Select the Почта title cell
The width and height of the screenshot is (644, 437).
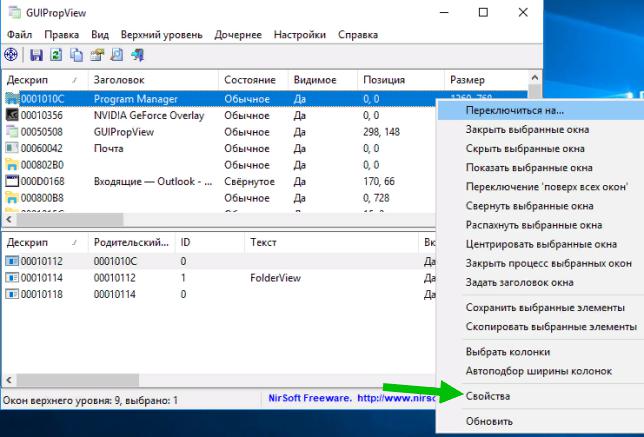[108, 148]
